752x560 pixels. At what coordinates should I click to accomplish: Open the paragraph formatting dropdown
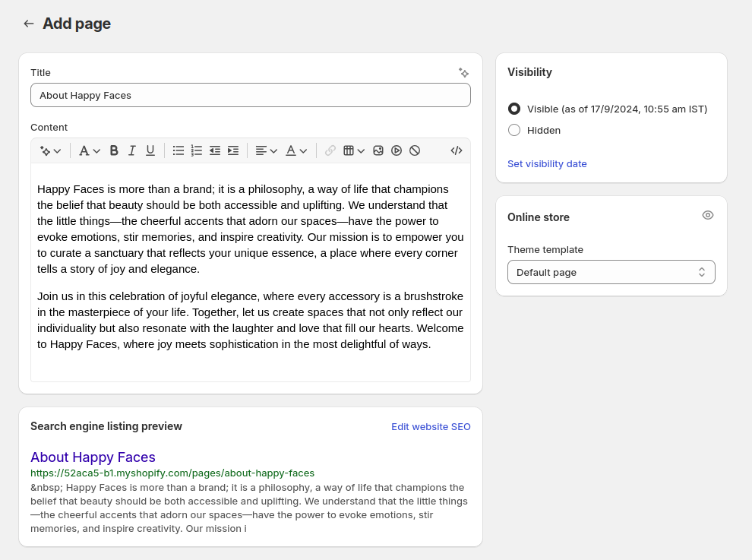pyautogui.click(x=89, y=150)
